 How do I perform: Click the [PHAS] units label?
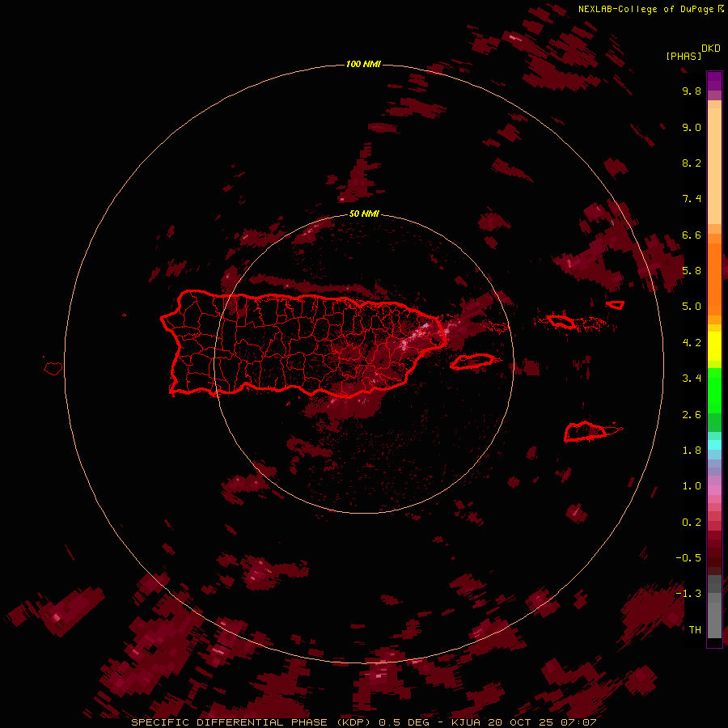coord(684,56)
